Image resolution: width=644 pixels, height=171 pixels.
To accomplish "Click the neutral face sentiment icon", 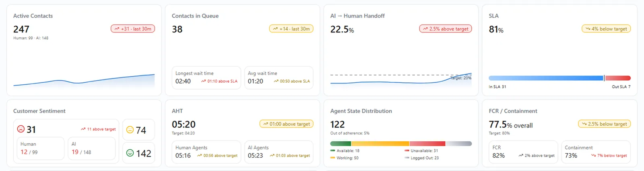I will pyautogui.click(x=130, y=130).
